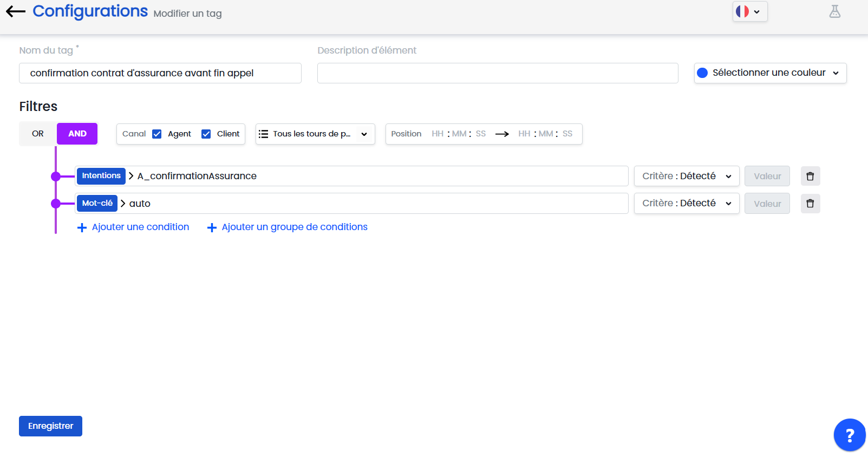Click the back arrow to leave the tag editor
This screenshot has width=868, height=457.
[16, 11]
